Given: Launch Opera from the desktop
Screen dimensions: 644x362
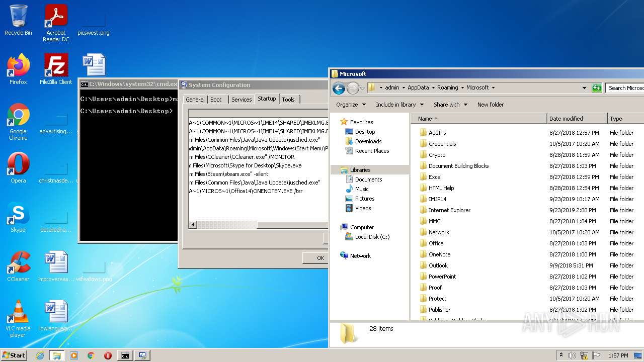Looking at the screenshot, I should coord(18,167).
